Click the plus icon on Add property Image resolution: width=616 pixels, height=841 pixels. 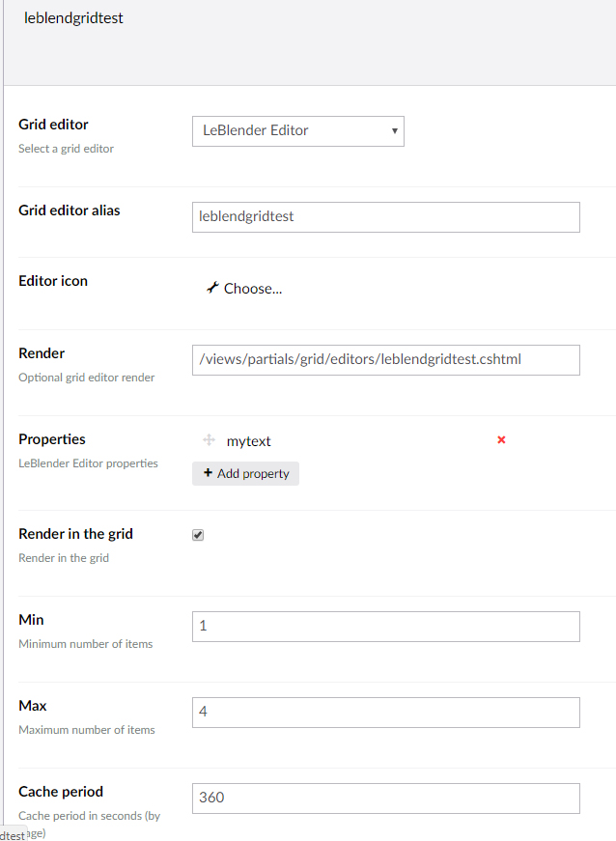coord(208,472)
